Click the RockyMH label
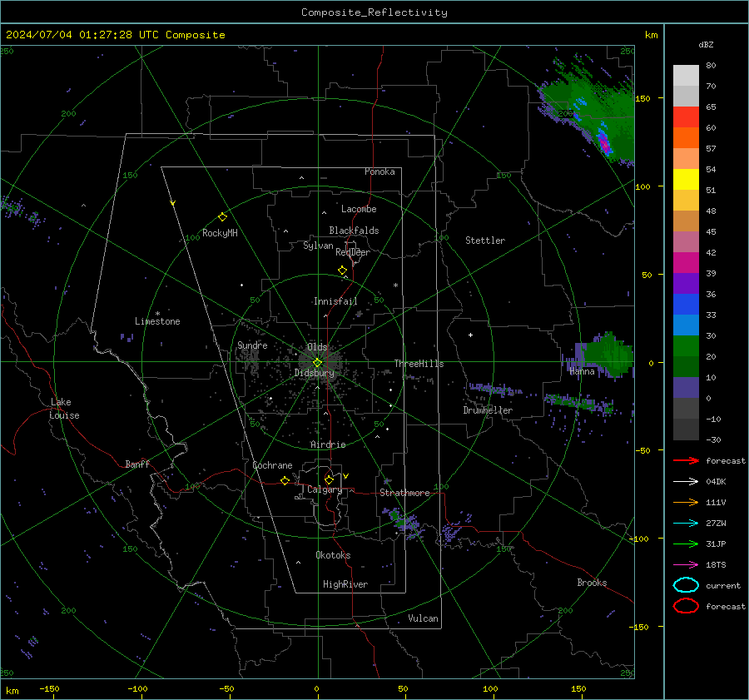Image resolution: width=749 pixels, height=700 pixels. pyautogui.click(x=220, y=233)
